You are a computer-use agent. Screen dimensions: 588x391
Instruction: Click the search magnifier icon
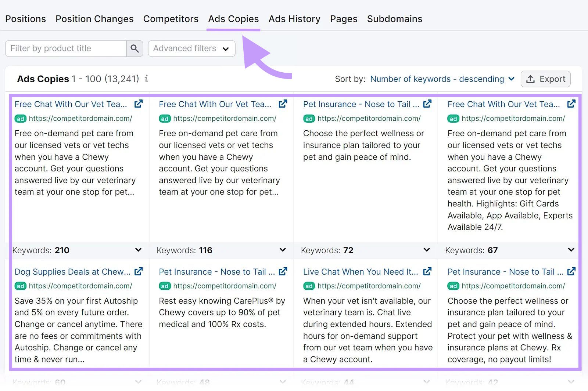(x=135, y=48)
